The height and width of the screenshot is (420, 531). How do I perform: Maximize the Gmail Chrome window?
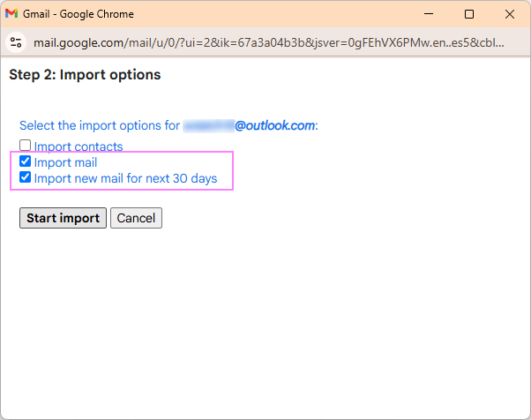(469, 14)
